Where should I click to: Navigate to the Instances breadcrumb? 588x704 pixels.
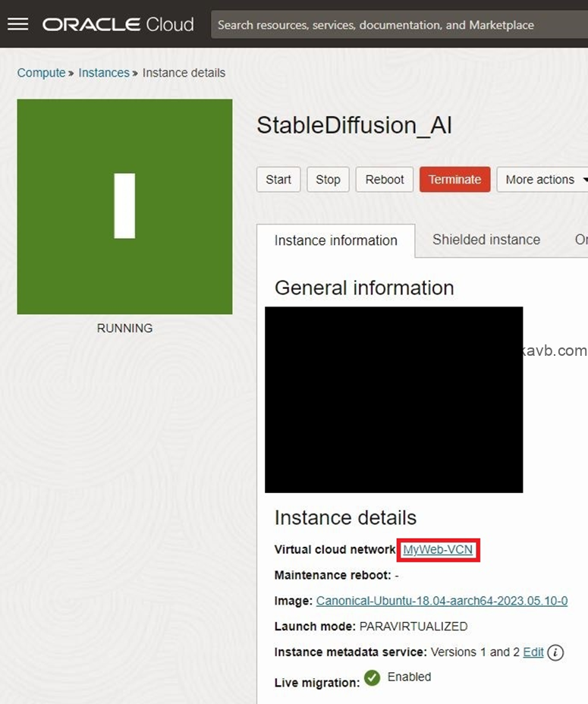pos(104,73)
